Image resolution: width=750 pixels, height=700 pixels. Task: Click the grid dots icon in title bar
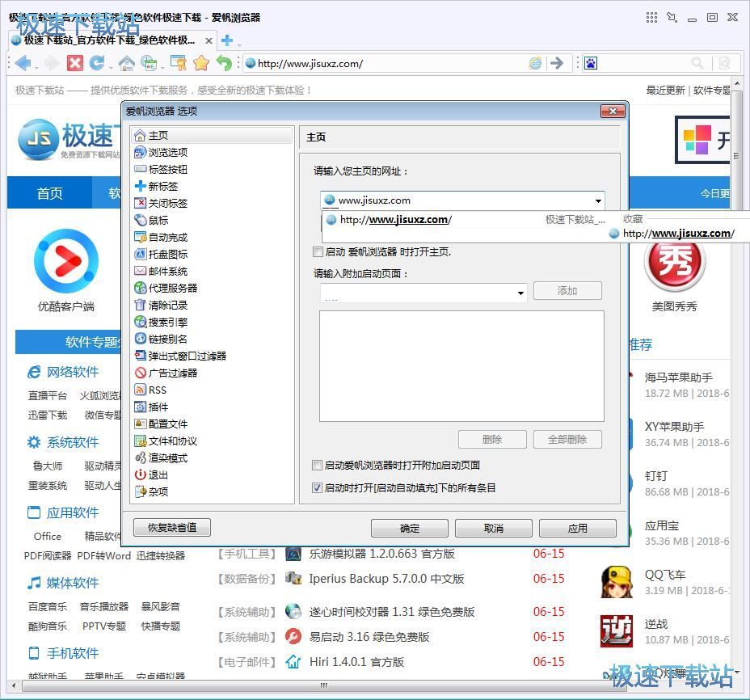coord(651,18)
